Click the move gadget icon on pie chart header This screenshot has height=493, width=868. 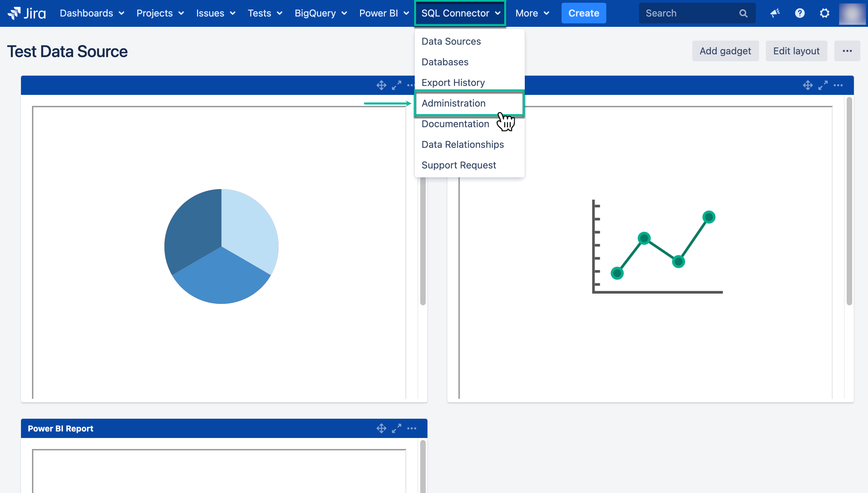pyautogui.click(x=381, y=85)
